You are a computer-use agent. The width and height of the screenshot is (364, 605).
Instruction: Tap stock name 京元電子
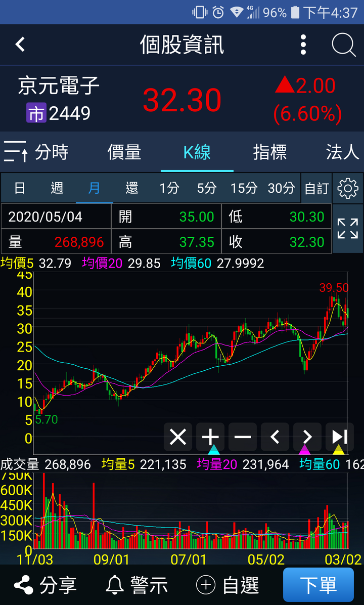coord(59,85)
